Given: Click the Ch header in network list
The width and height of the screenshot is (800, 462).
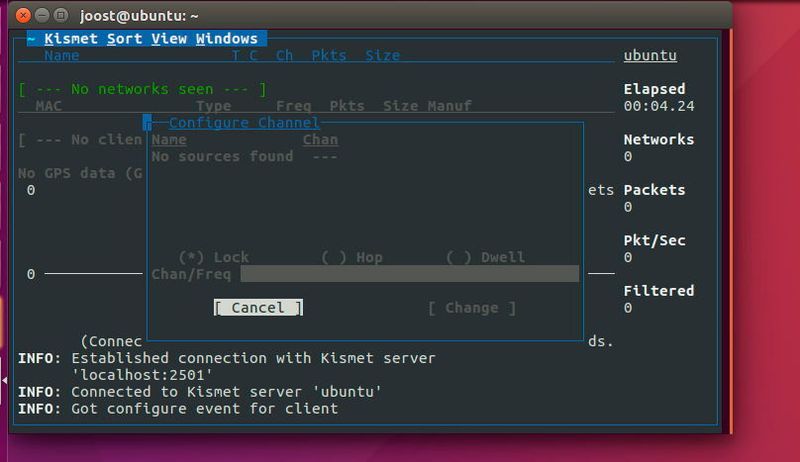Looking at the screenshot, I should [x=285, y=56].
